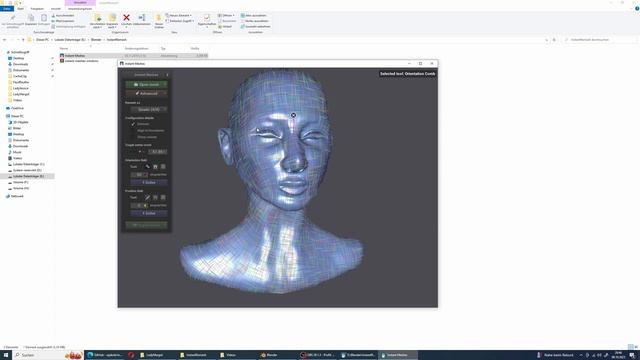
Task: Open Edge browser taskbar button
Action: coord(105,355)
